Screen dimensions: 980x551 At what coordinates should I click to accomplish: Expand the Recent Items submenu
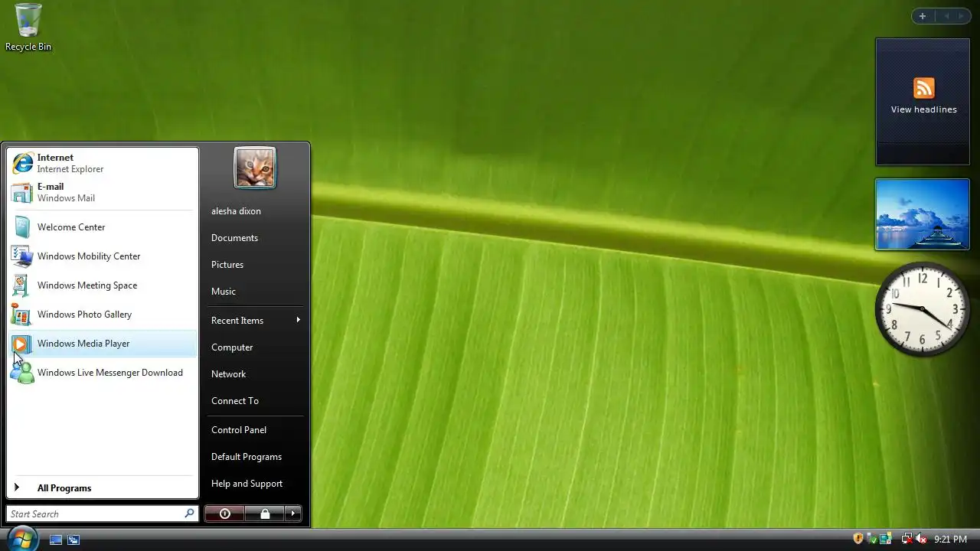pyautogui.click(x=255, y=321)
